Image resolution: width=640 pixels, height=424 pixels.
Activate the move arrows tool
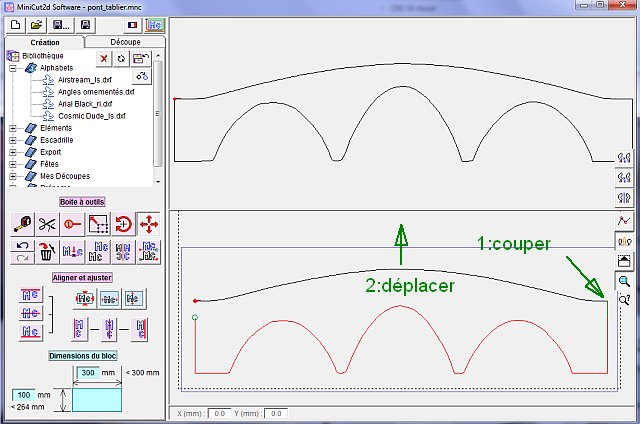pos(148,224)
